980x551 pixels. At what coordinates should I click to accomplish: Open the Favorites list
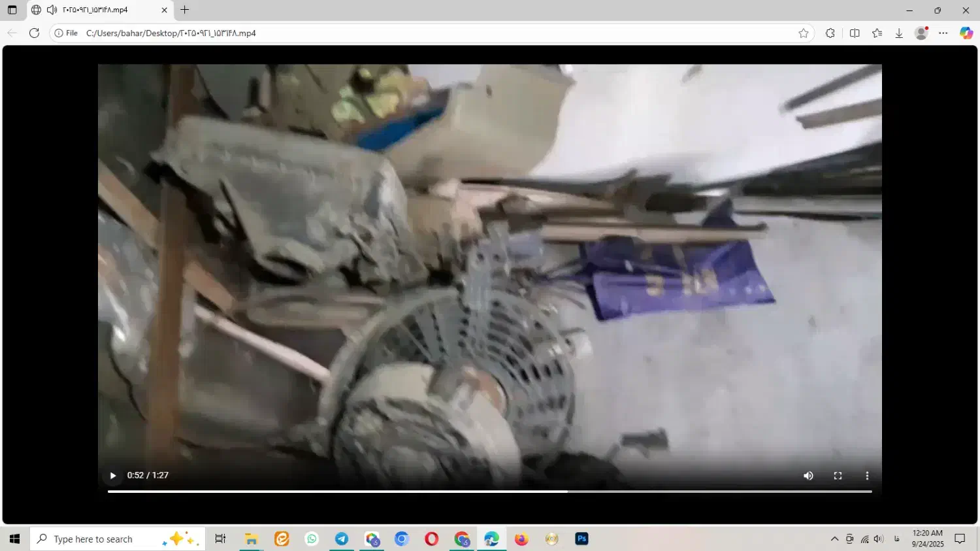point(877,33)
